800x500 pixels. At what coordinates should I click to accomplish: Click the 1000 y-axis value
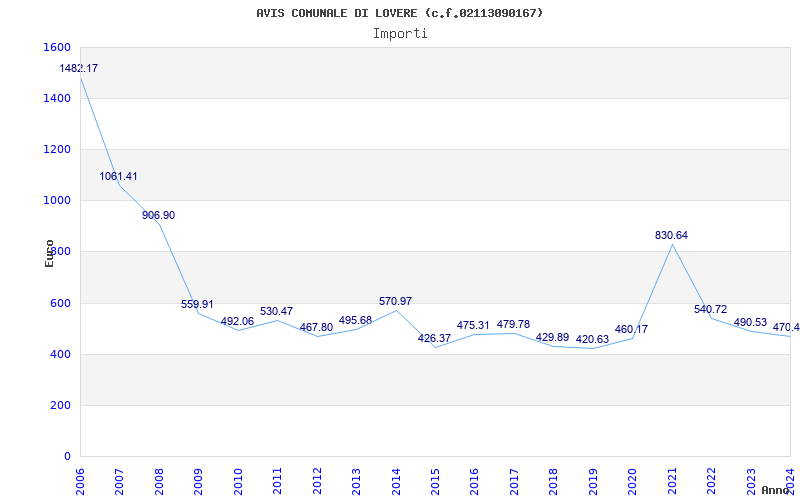click(58, 201)
